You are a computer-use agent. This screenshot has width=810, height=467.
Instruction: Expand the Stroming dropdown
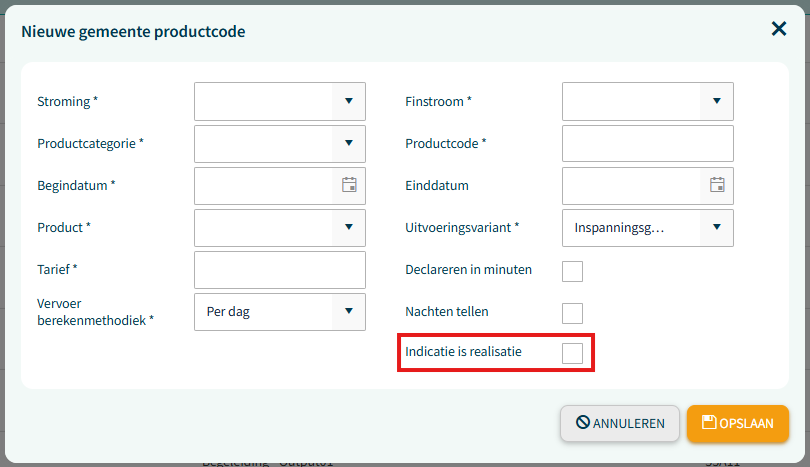(349, 101)
